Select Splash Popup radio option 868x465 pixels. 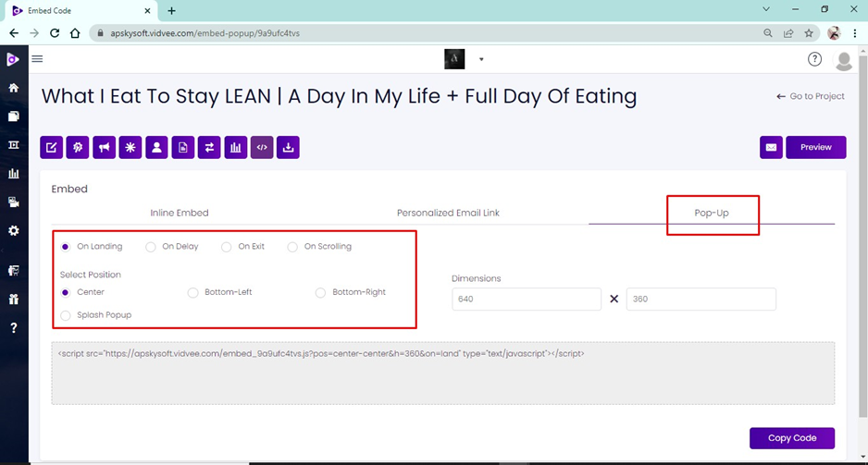pyautogui.click(x=66, y=315)
